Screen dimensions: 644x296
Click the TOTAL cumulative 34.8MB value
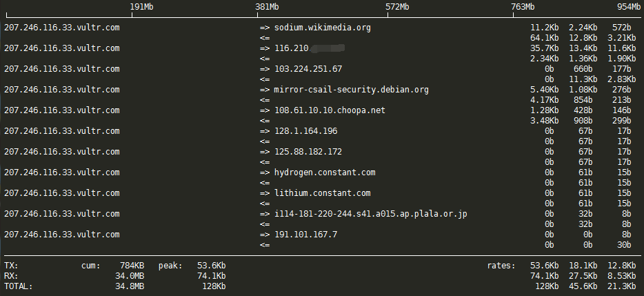[x=130, y=286]
